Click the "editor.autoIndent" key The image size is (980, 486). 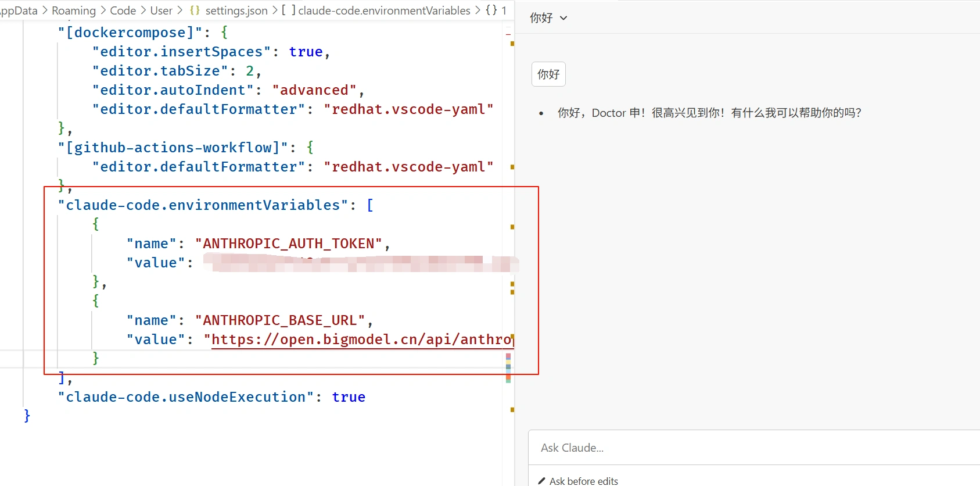tap(173, 90)
